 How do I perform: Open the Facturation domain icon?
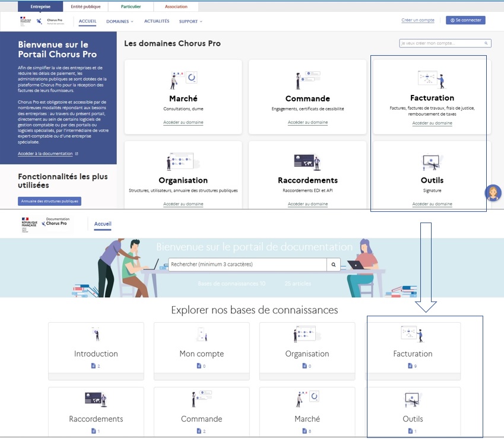point(429,78)
